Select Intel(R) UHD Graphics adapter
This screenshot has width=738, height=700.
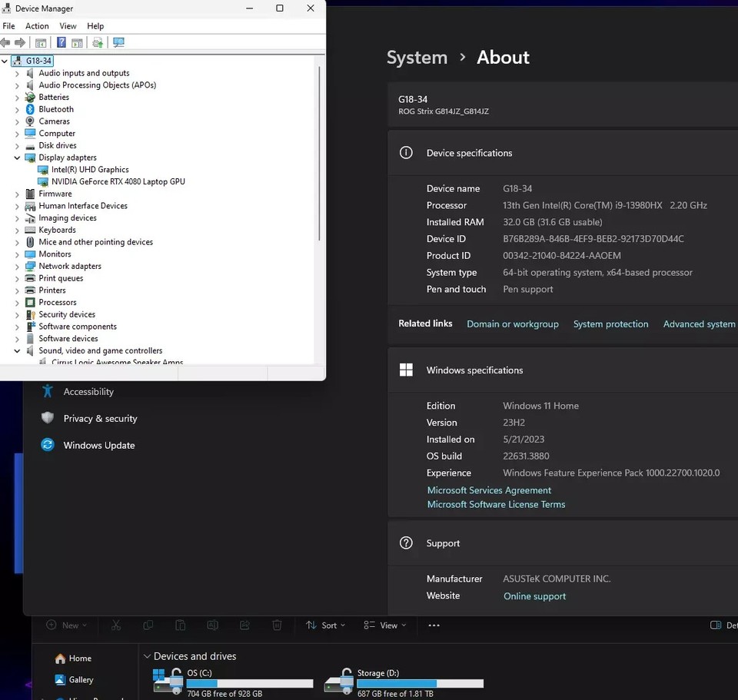pyautogui.click(x=89, y=170)
